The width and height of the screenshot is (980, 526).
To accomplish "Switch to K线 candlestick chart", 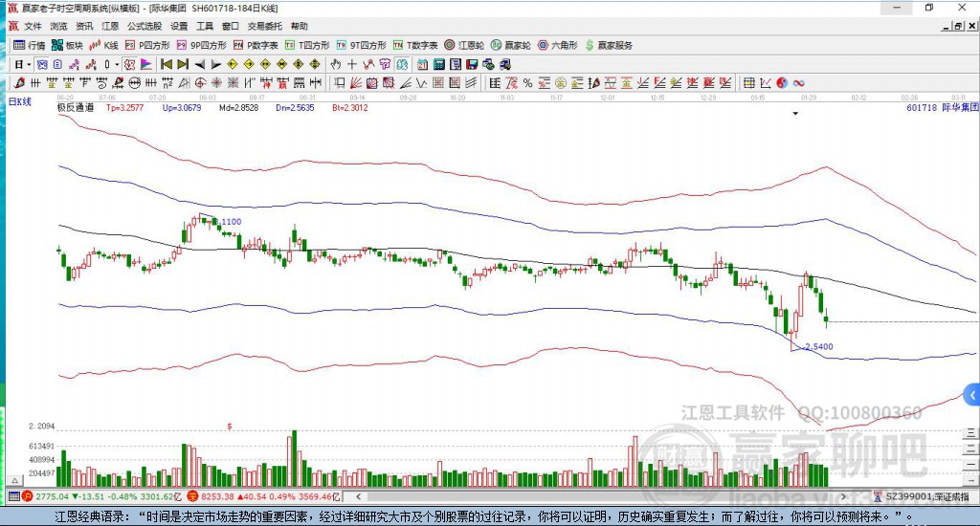I will click(x=103, y=45).
